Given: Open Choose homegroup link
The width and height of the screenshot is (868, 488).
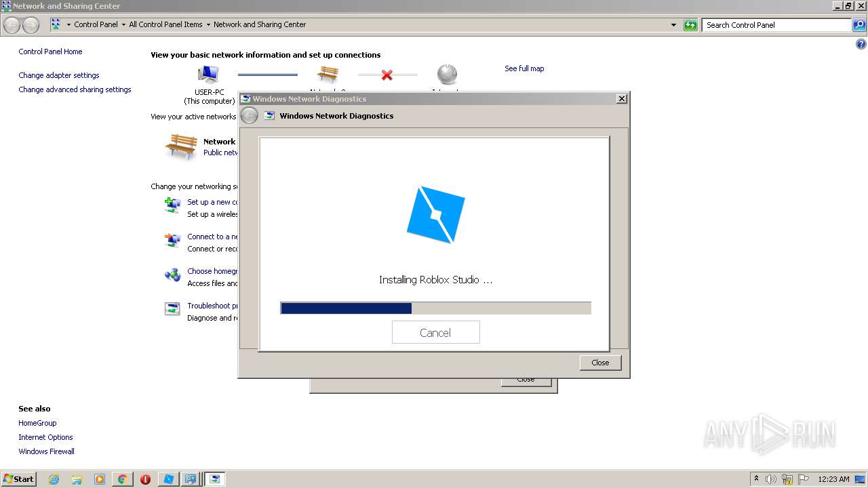Looking at the screenshot, I should pos(213,271).
